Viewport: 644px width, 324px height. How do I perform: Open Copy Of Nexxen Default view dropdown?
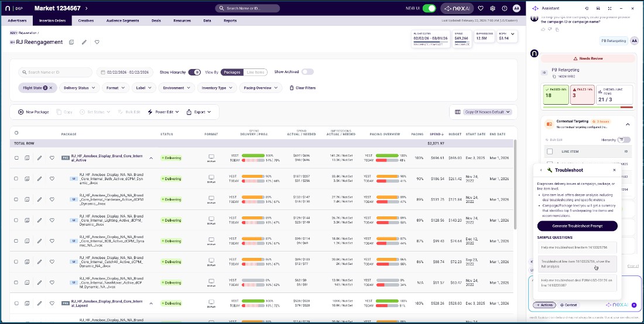pos(488,112)
